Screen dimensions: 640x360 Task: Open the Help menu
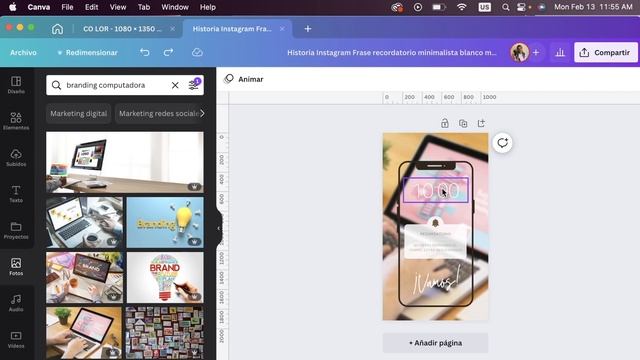(x=208, y=7)
